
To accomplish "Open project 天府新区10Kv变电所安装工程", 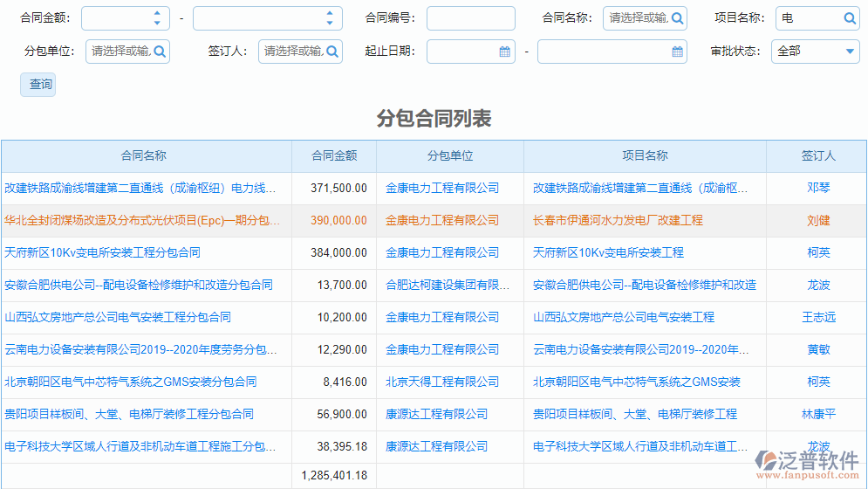I will [608, 253].
